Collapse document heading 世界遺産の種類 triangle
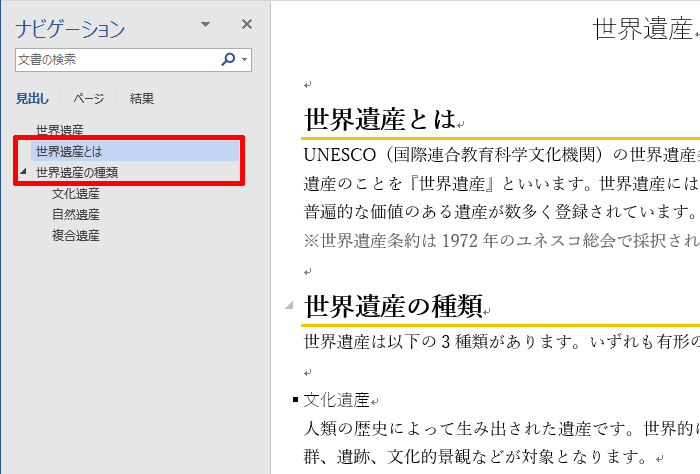 point(289,305)
